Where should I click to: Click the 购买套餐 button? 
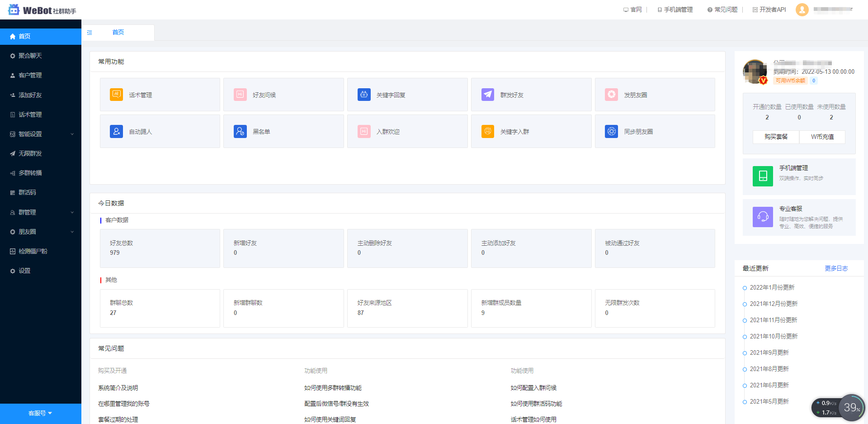click(776, 137)
